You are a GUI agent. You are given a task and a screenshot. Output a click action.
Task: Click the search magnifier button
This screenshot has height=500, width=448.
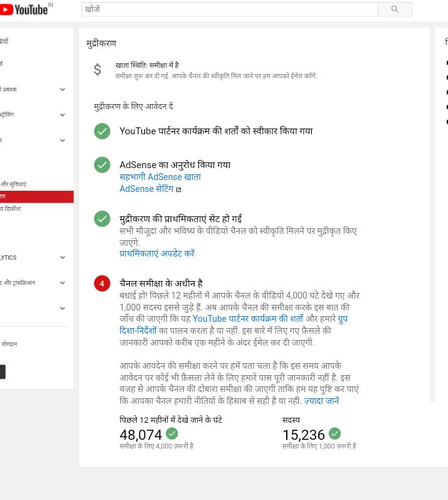click(x=395, y=9)
